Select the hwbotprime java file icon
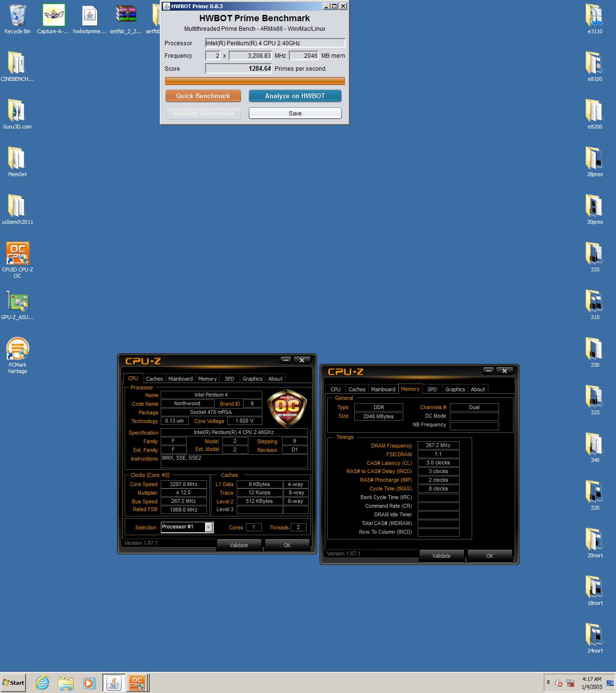 pos(90,19)
